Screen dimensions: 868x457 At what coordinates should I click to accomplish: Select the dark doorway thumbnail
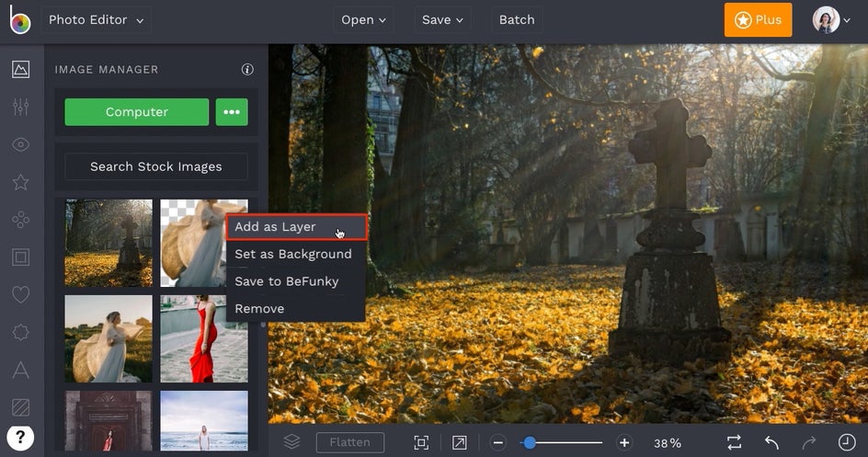coord(108,421)
